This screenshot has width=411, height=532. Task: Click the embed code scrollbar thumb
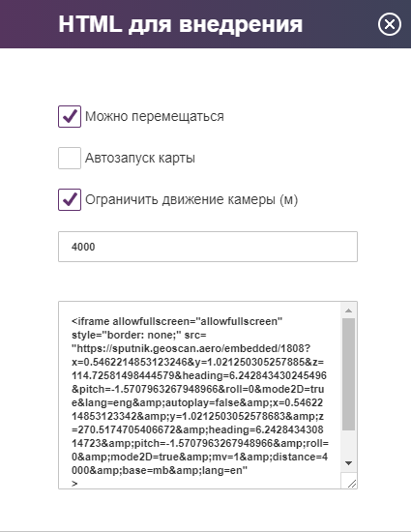[348, 374]
